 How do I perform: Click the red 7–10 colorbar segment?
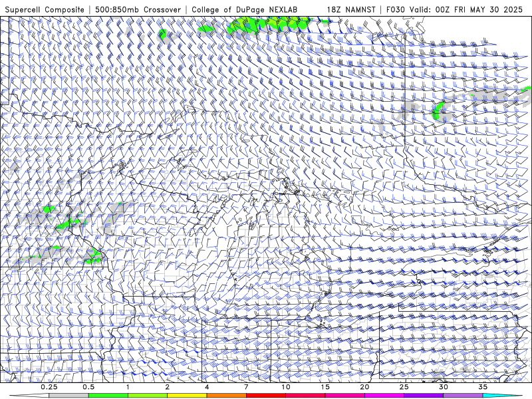click(265, 396)
